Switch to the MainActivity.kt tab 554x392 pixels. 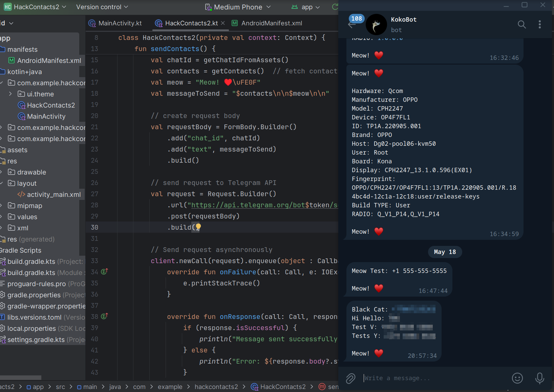[x=115, y=23]
